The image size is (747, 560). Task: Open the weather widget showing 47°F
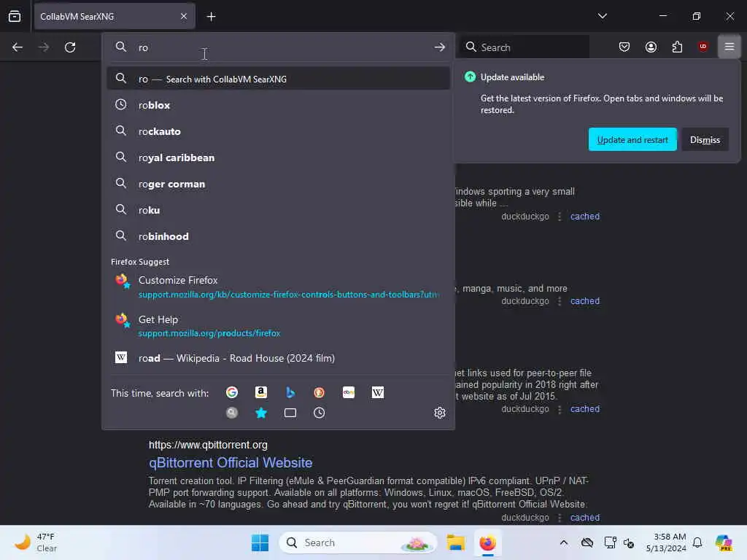(36, 542)
